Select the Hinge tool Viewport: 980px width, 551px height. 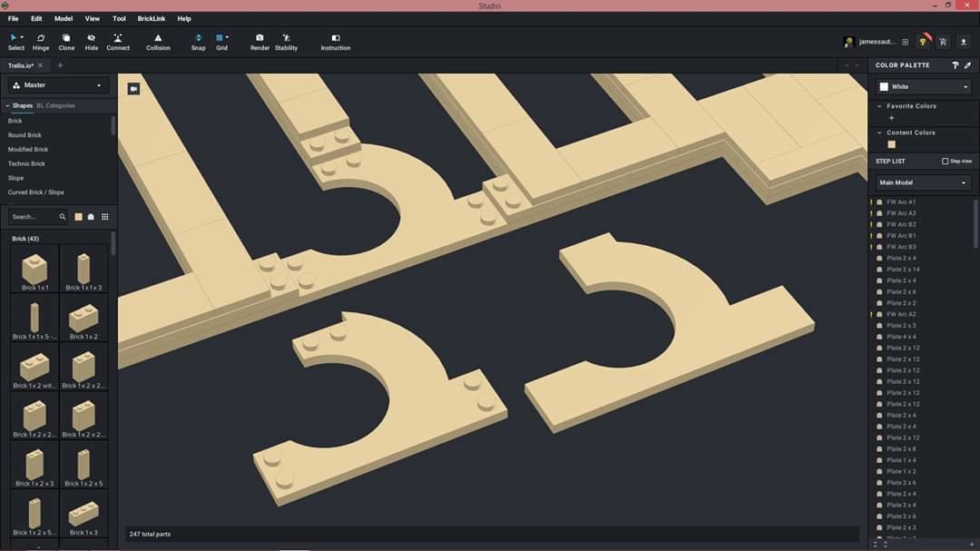pos(41,42)
